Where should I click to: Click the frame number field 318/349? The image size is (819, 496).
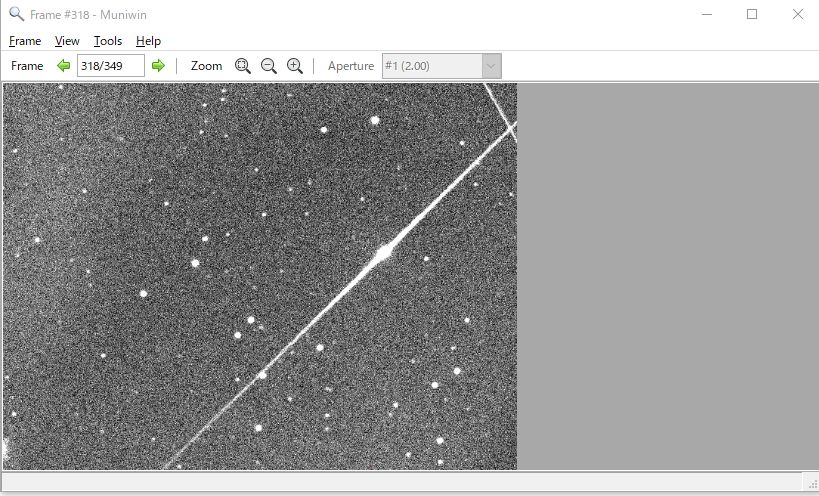coord(111,66)
